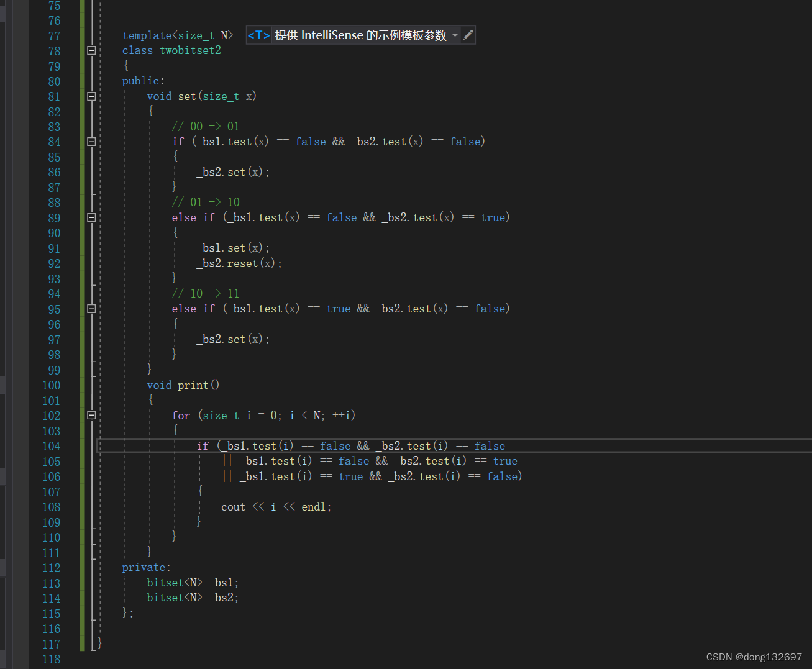Screen dimensions: 812x669
Task: Collapse the else if fold on line 95
Action: 91,309
